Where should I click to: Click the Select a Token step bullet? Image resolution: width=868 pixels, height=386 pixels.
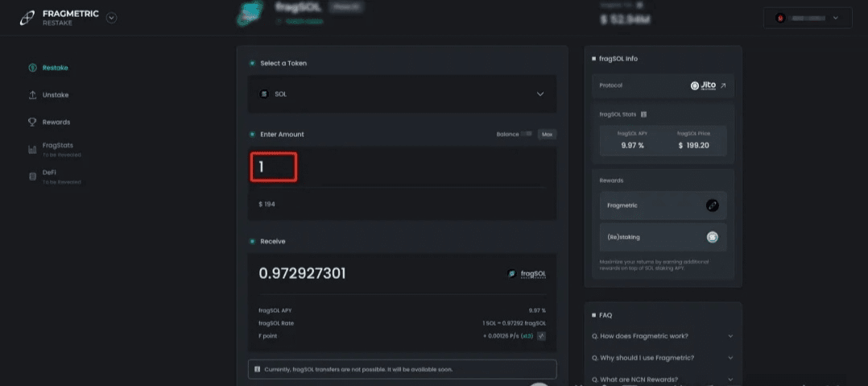click(253, 63)
